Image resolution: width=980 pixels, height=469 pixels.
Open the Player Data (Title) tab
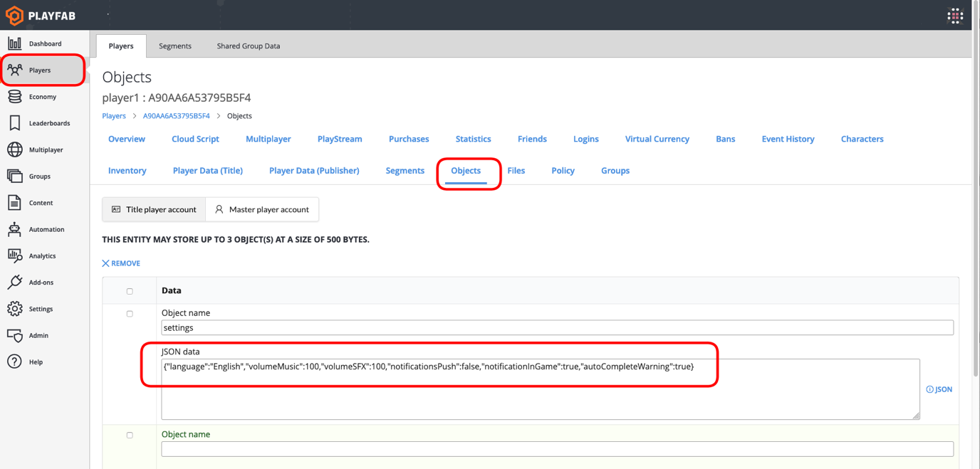tap(208, 171)
